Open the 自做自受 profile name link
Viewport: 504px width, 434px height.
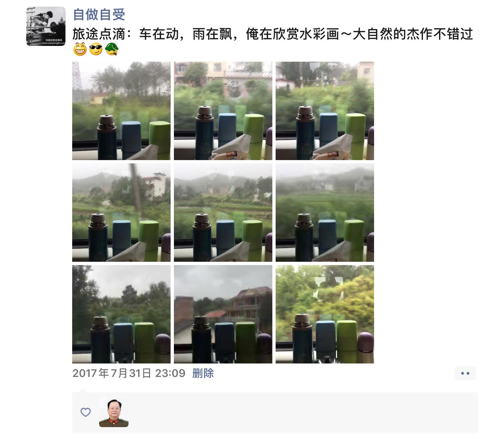(99, 14)
